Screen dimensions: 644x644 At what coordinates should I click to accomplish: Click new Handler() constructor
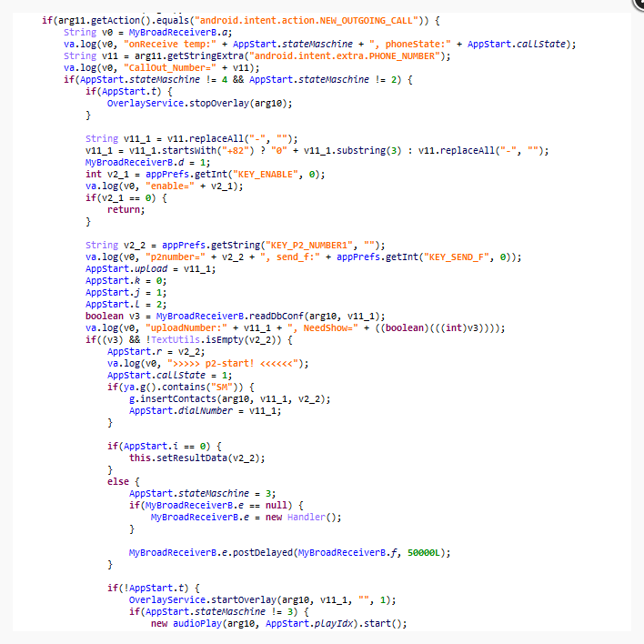coord(303,518)
